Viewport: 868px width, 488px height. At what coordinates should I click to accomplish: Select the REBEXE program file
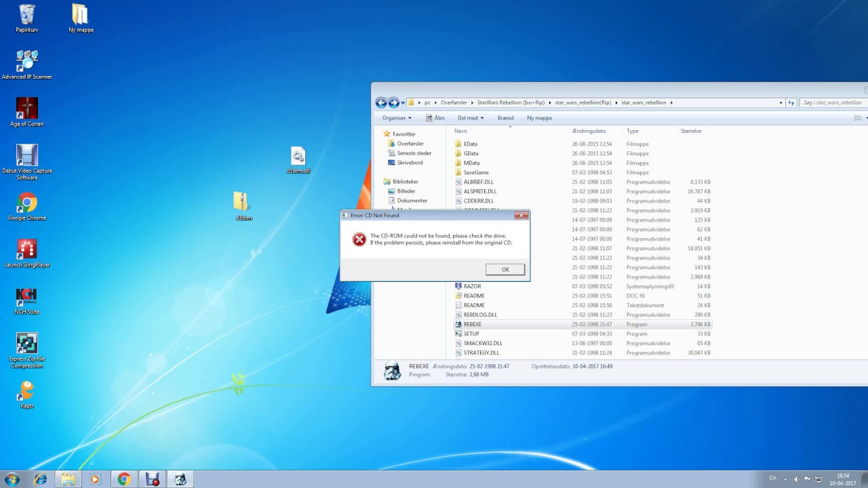(583, 324)
